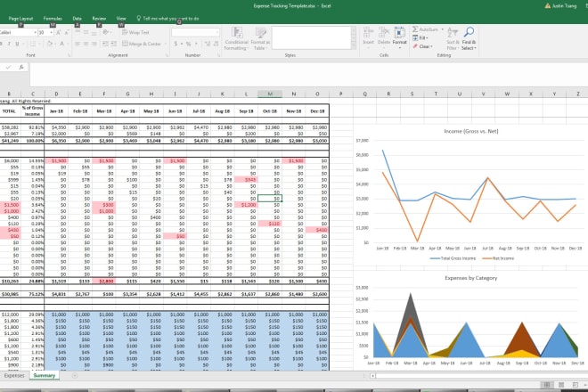
Task: Align text left in cell
Action: point(78,44)
